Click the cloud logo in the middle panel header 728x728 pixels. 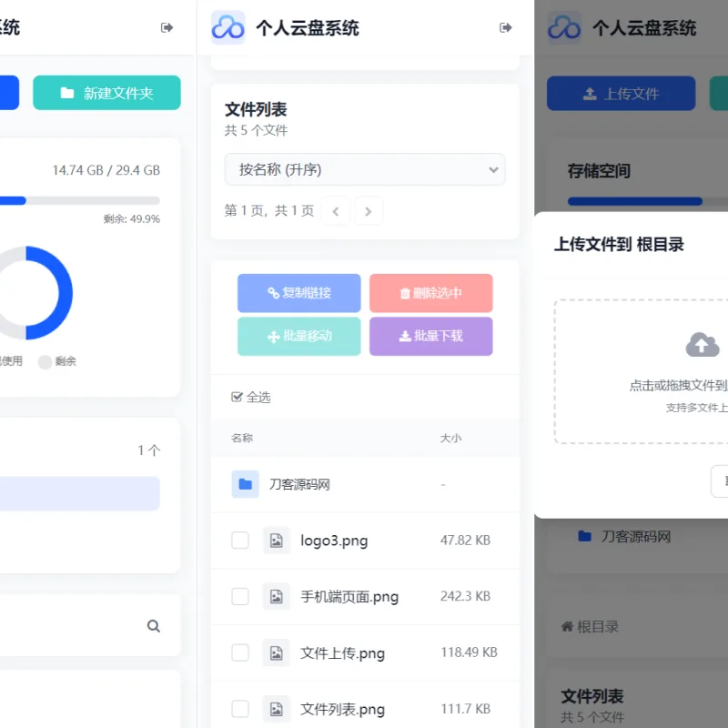click(228, 27)
